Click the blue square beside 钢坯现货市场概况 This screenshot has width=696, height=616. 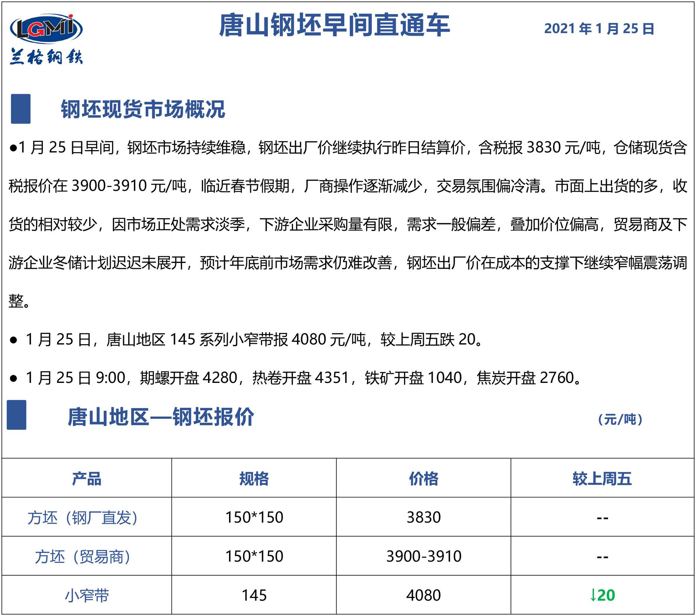click(x=21, y=109)
